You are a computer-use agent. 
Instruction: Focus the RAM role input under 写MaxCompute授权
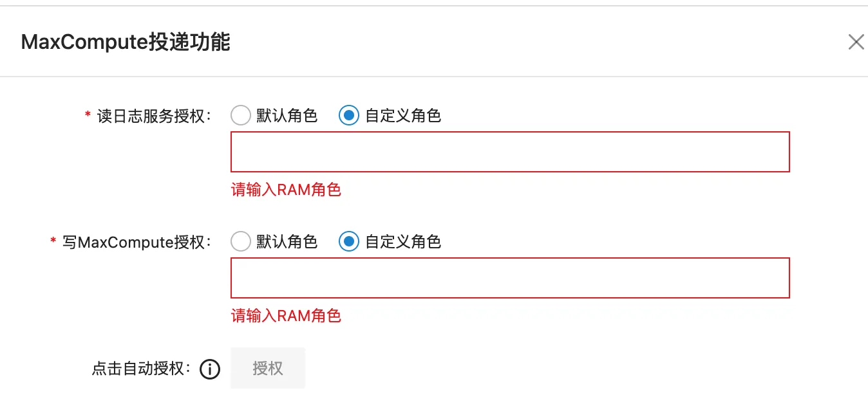[x=510, y=278]
